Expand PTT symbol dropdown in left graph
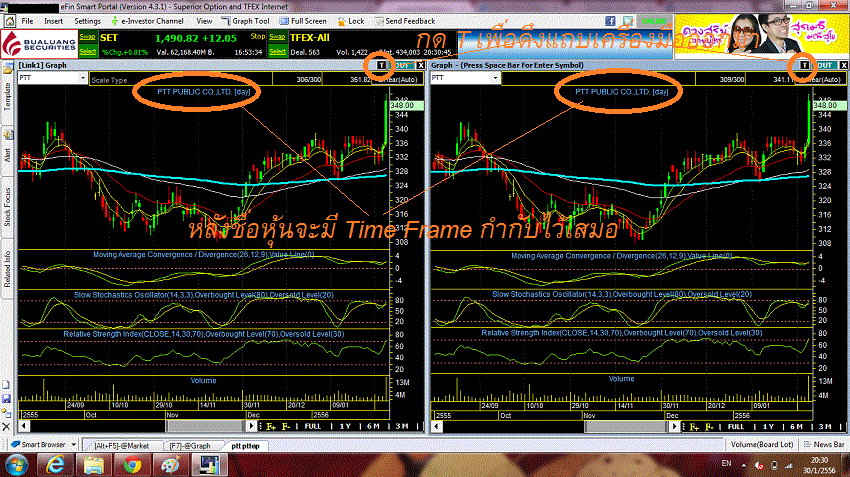The image size is (850, 477). [x=82, y=79]
